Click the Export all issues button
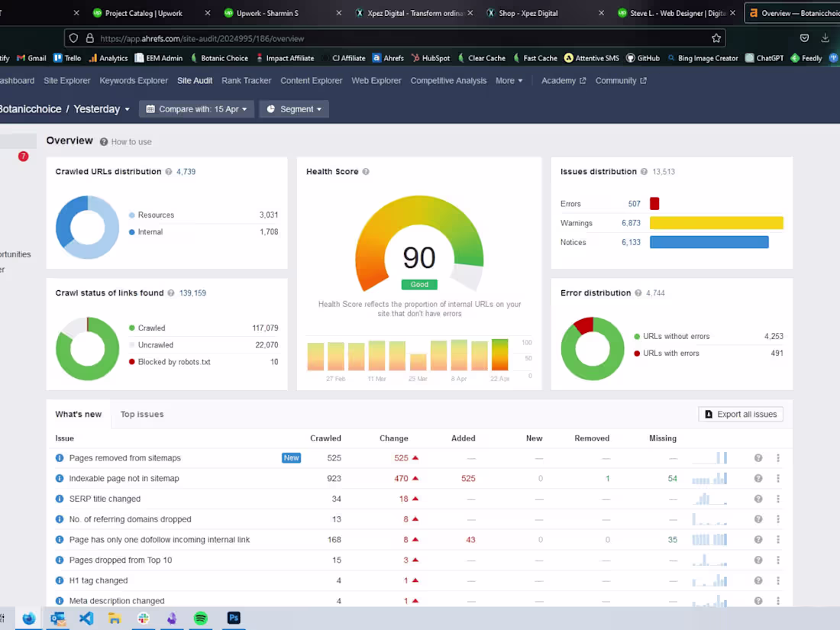This screenshot has width=840, height=630. (x=740, y=414)
